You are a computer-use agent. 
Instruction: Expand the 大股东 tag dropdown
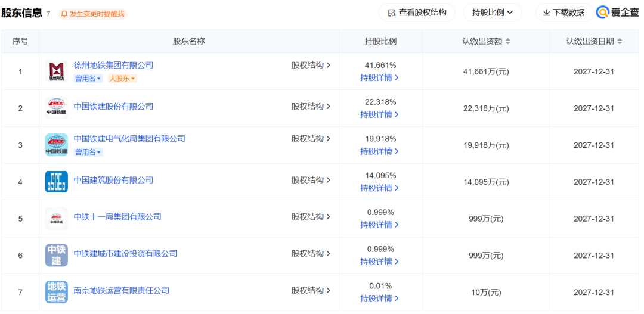tap(122, 79)
